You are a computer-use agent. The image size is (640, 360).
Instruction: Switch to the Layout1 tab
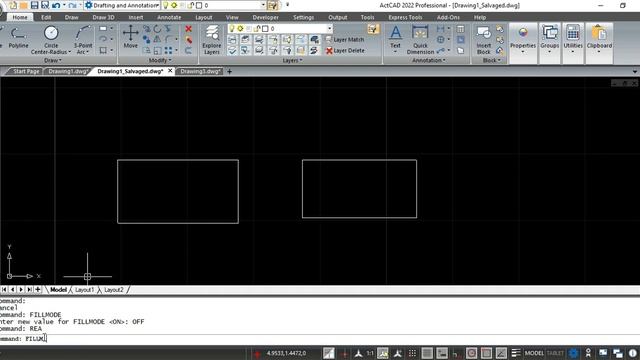click(x=84, y=290)
